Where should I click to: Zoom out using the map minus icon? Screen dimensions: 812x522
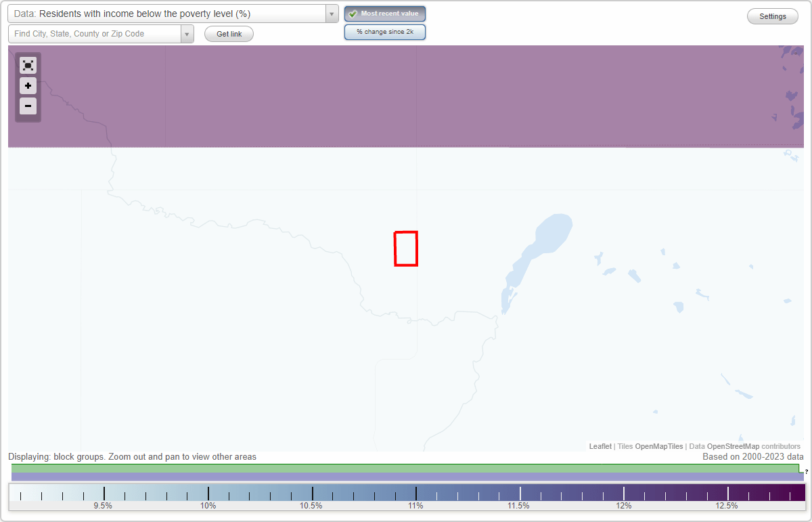click(x=28, y=106)
